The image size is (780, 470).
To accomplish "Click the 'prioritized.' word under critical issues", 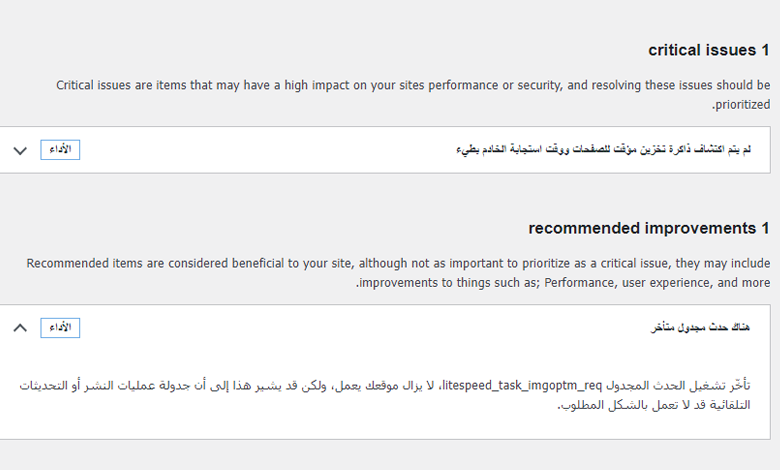I will (x=741, y=104).
